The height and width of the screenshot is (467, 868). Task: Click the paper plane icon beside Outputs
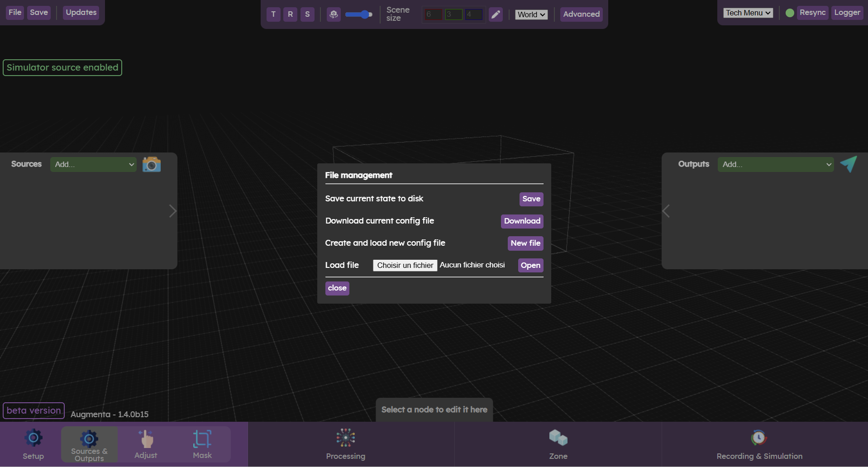(849, 164)
